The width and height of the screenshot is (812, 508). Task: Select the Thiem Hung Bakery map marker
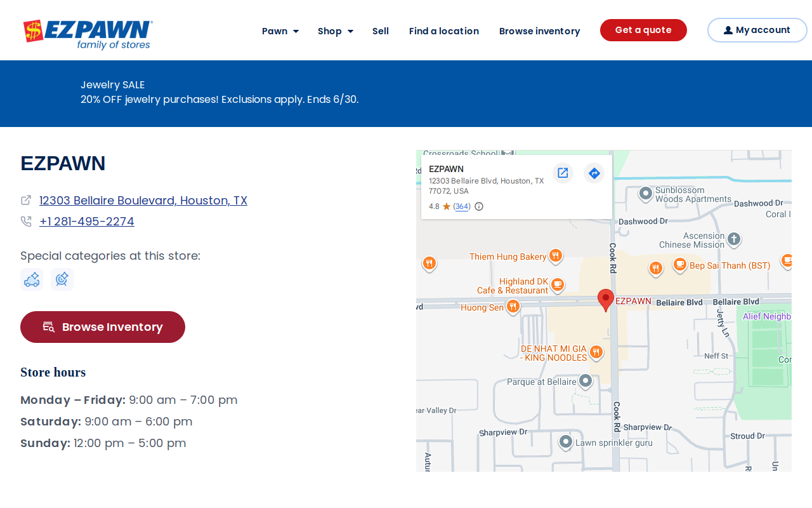tap(556, 256)
